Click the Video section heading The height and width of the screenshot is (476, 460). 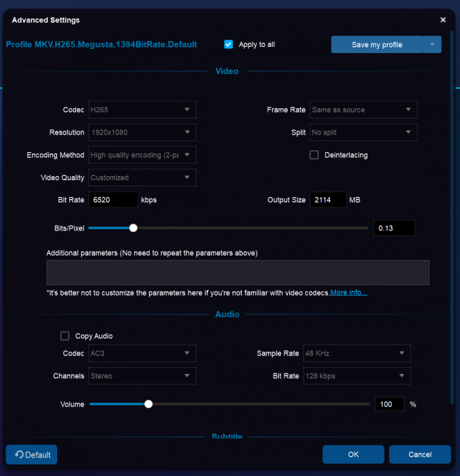227,71
